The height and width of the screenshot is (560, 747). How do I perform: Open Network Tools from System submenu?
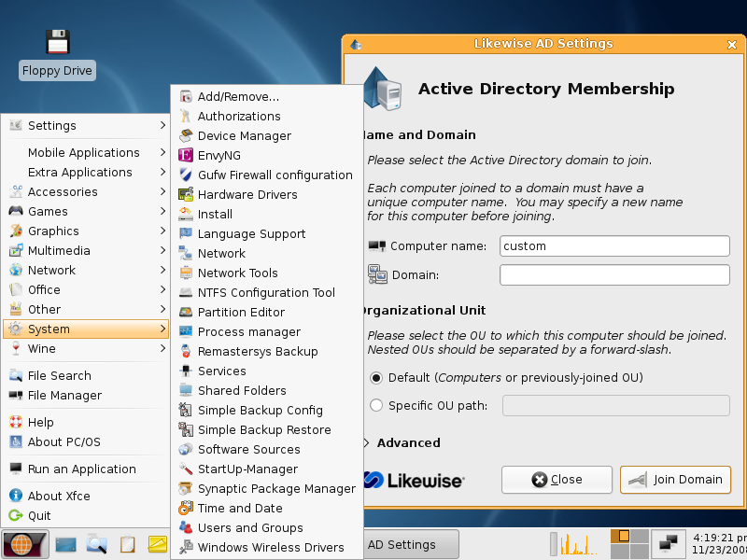[267, 273]
